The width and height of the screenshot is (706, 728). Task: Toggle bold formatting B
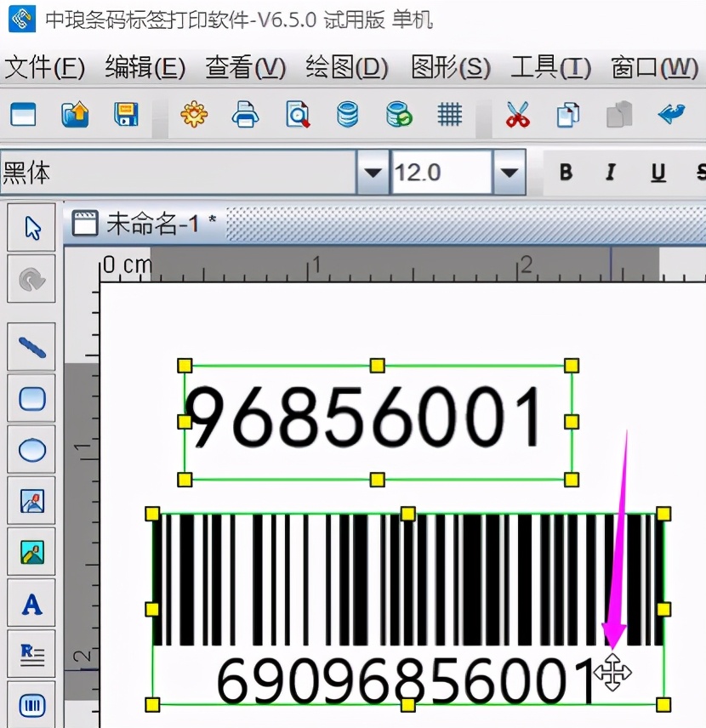[x=566, y=173]
